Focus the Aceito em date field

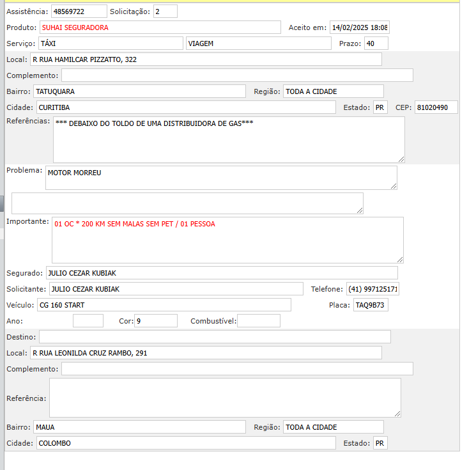[x=359, y=27]
